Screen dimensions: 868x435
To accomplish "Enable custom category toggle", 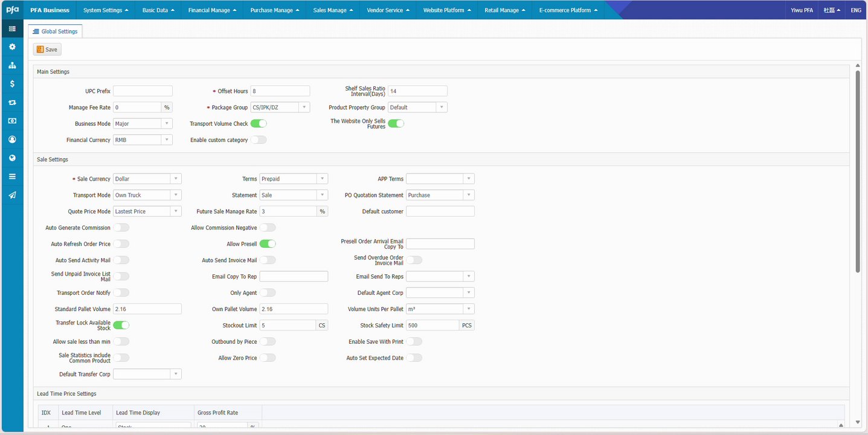I will (259, 140).
